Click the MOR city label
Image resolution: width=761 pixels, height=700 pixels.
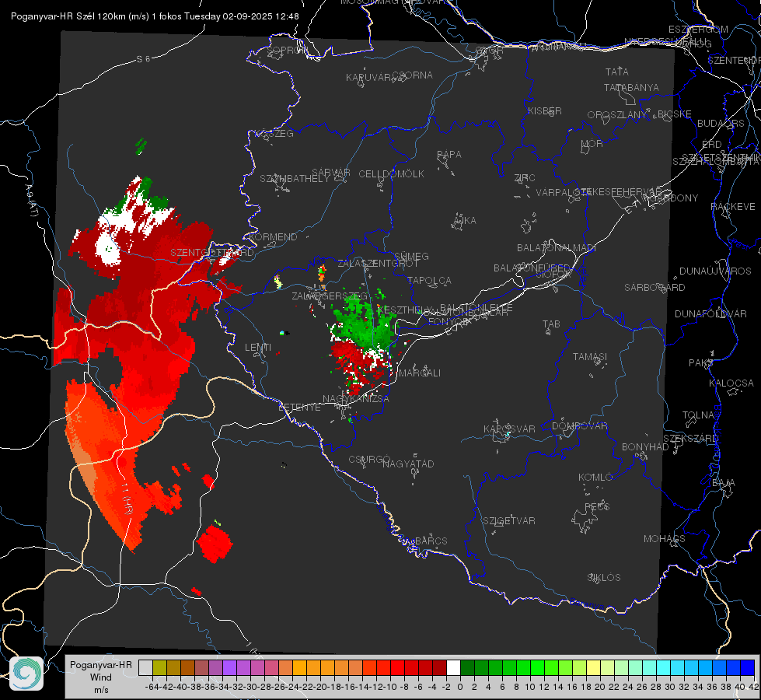point(592,143)
